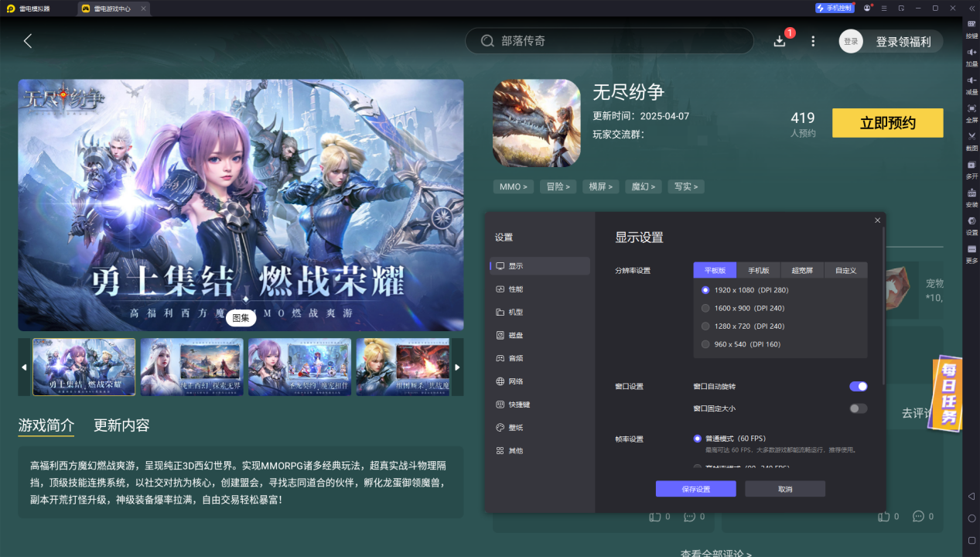Open 其他 settings category
980x557 pixels.
(541, 450)
